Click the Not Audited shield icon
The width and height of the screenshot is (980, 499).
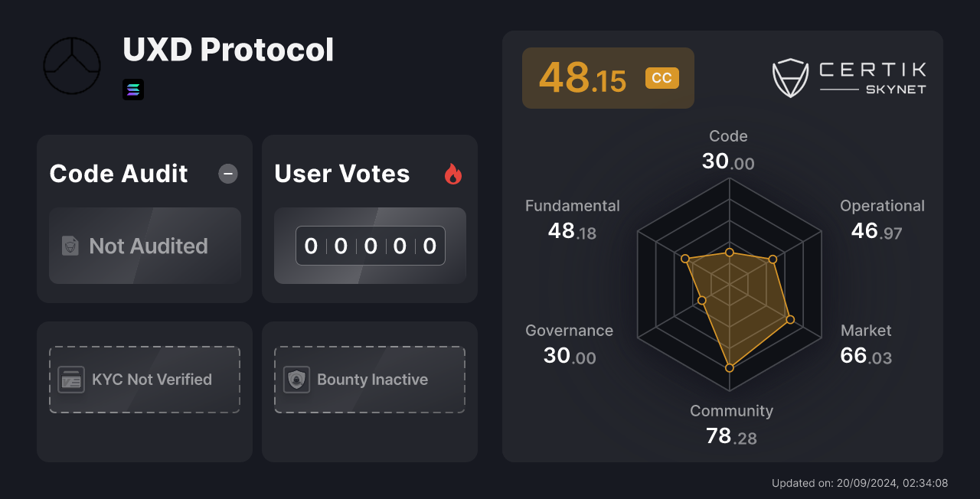point(70,246)
